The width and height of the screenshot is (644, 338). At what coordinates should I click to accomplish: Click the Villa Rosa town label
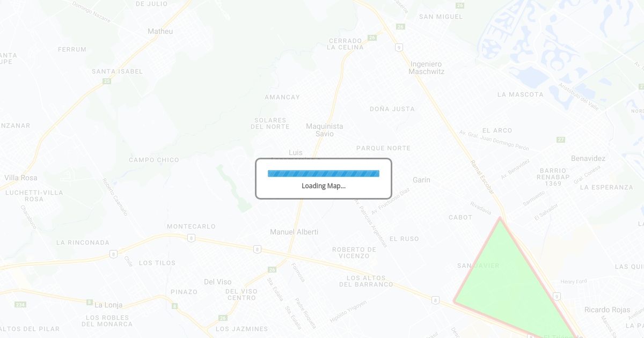point(21,178)
